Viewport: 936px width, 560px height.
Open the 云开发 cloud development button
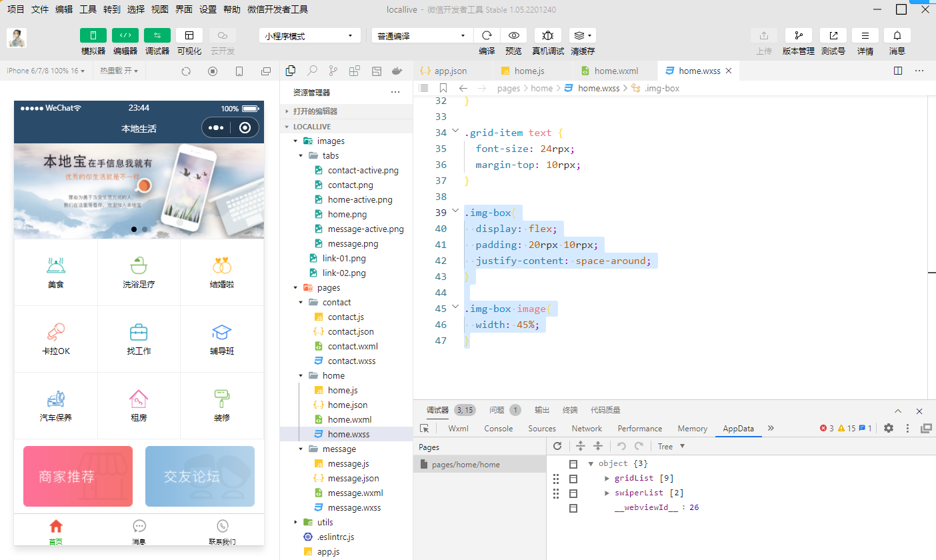[223, 35]
